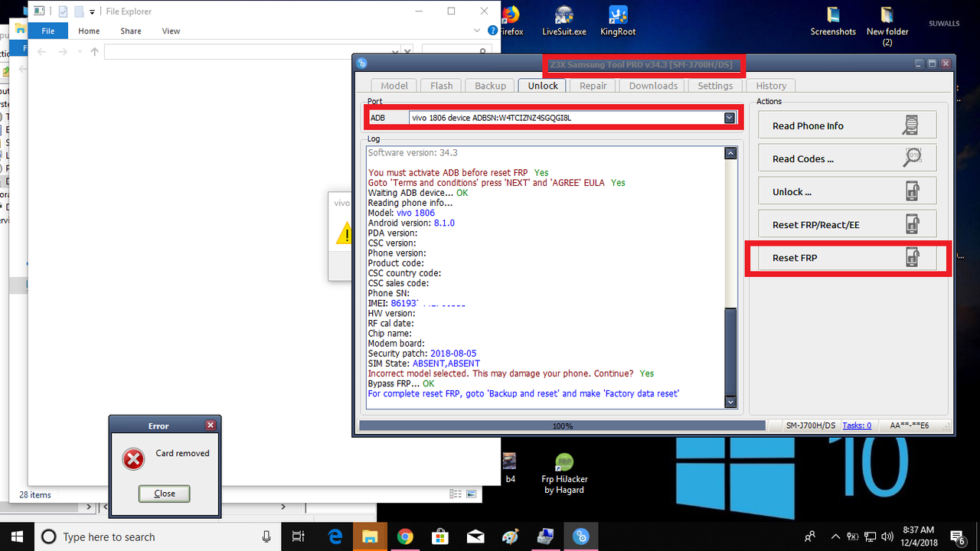This screenshot has width=980, height=551.
Task: Open Task View from taskbar
Action: tap(299, 536)
